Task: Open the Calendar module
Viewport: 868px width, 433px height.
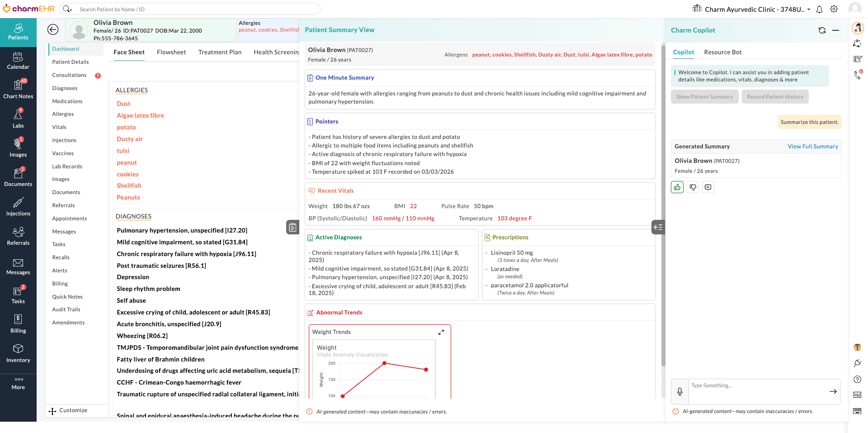Action: click(18, 62)
